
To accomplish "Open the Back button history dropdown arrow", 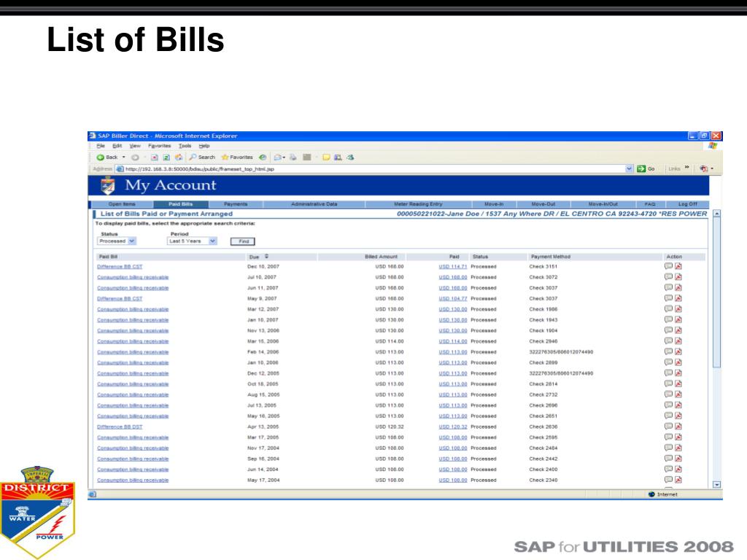I will pos(124,157).
